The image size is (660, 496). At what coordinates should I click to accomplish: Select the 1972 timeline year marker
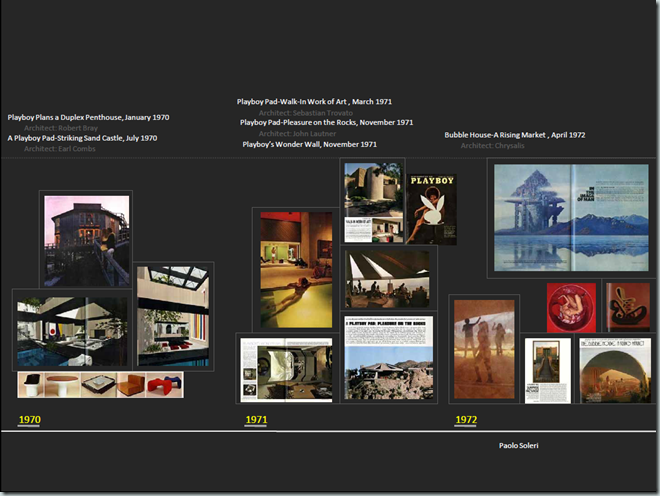(466, 419)
